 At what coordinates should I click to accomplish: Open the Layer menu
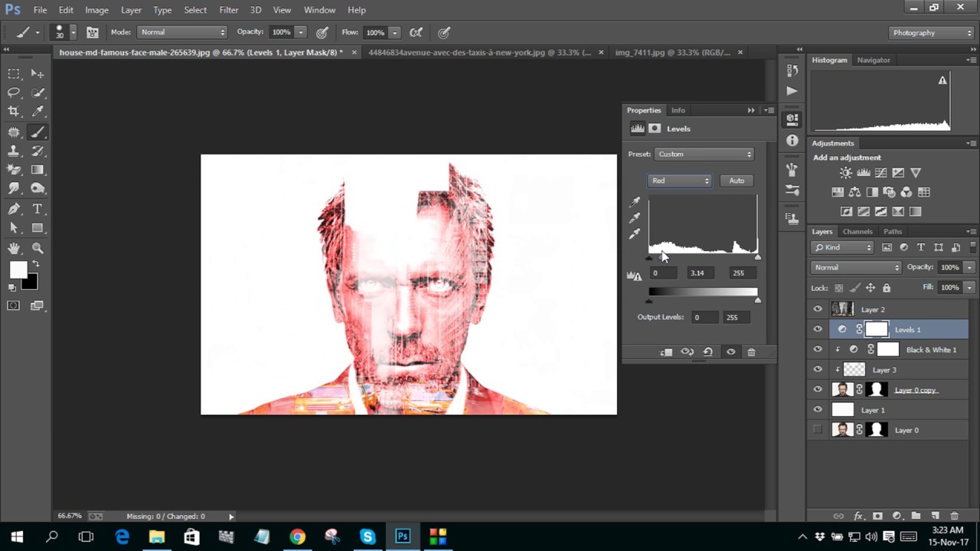click(x=131, y=10)
